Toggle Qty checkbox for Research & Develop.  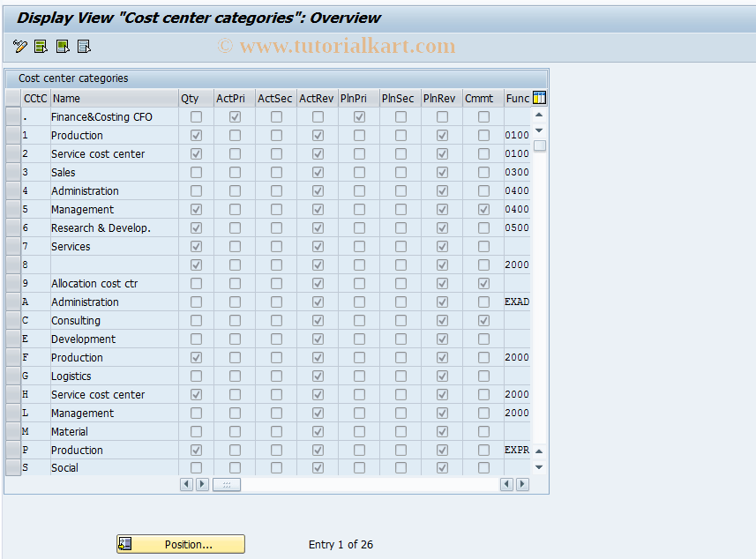click(194, 227)
